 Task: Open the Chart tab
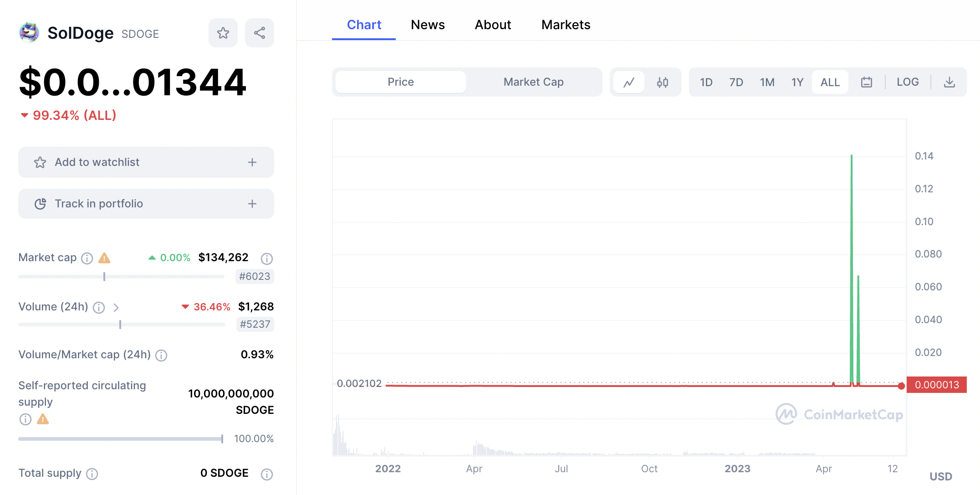tap(364, 25)
